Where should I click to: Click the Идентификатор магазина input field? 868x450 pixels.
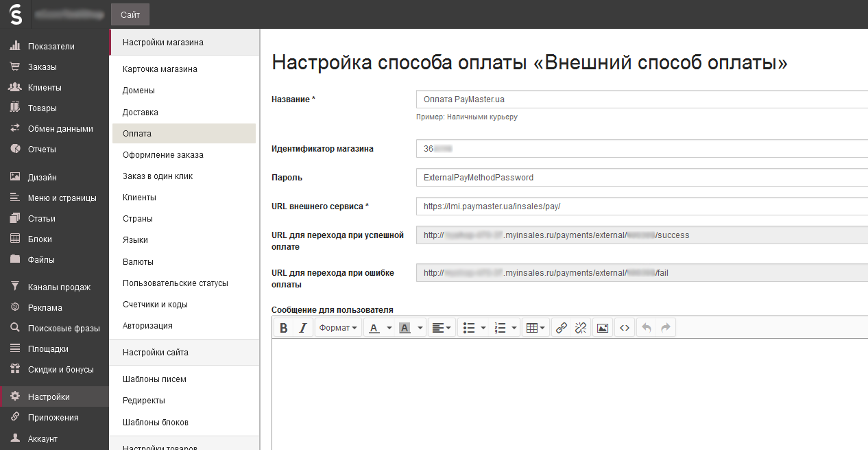(x=642, y=148)
